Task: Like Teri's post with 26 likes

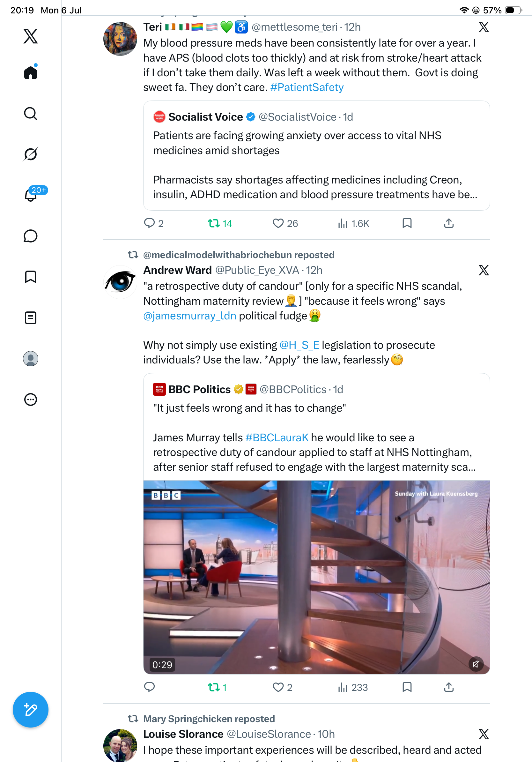Action: [285, 223]
